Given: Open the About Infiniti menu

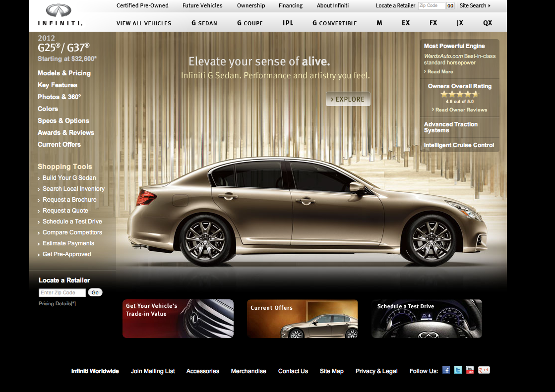Looking at the screenshot, I should [333, 5].
